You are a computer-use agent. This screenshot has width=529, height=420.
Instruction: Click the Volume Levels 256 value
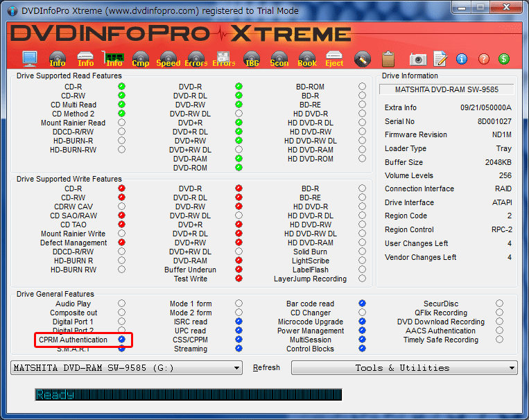[505, 176]
